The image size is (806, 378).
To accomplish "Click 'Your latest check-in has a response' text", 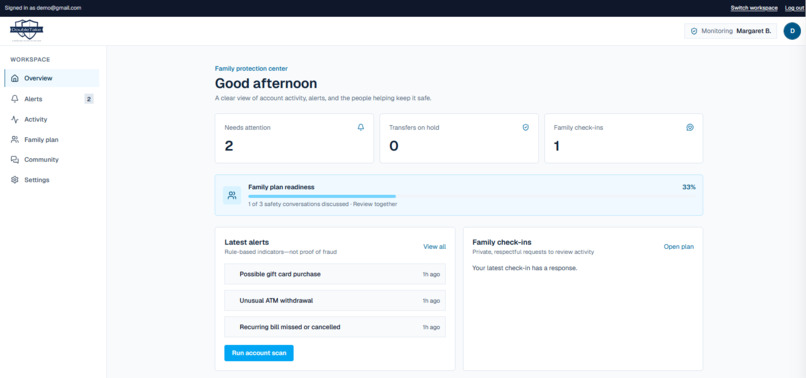I will coord(525,268).
